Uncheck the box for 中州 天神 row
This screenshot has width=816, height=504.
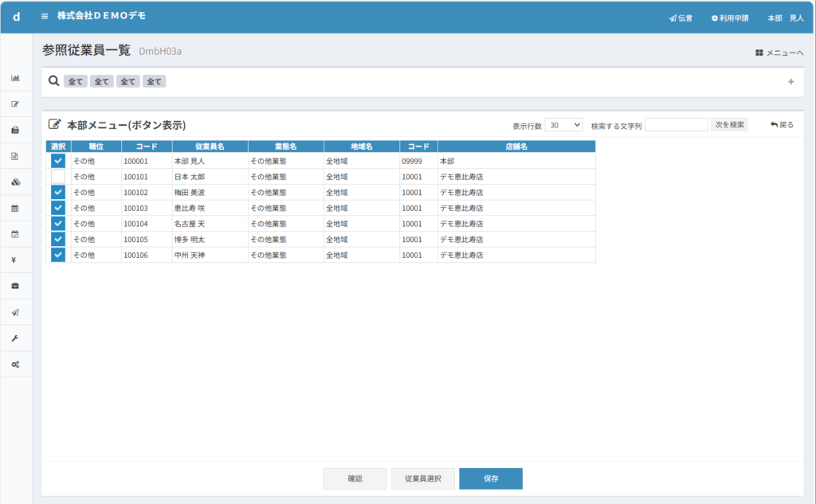pyautogui.click(x=58, y=255)
